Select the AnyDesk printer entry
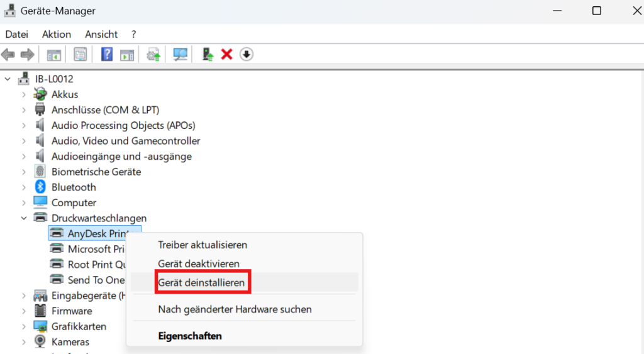The height and width of the screenshot is (354, 644). point(95,233)
